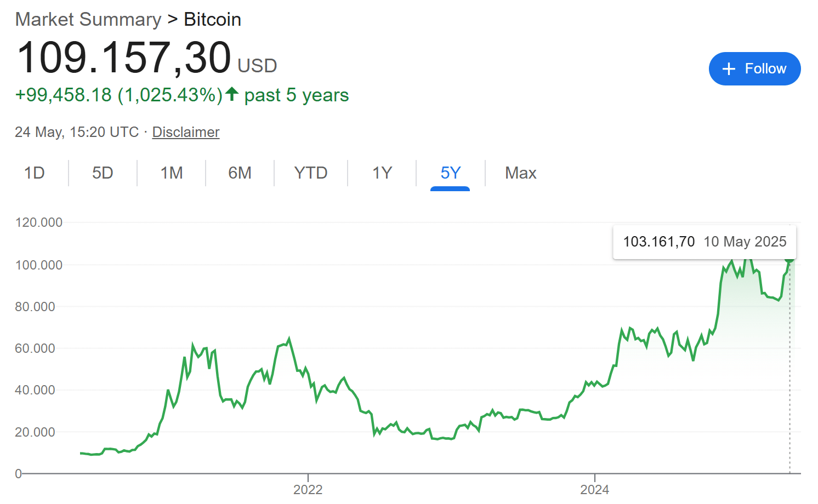Open the Disclaimer link
The height and width of the screenshot is (504, 818).
click(x=186, y=132)
